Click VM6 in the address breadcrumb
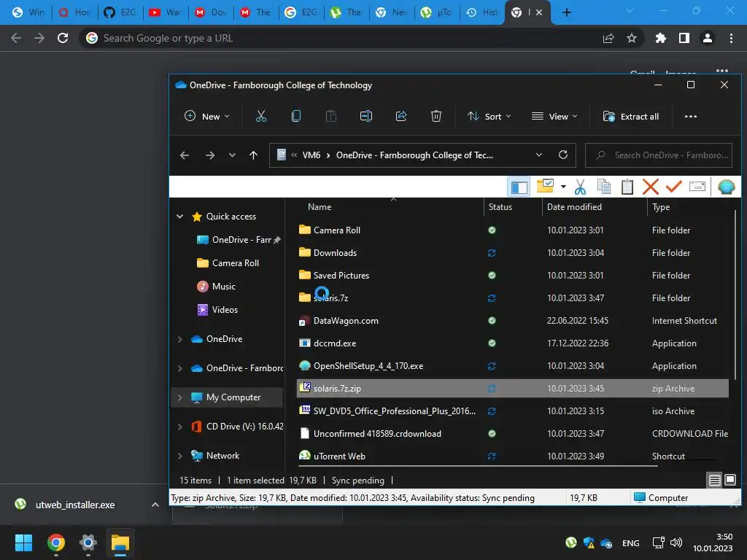Screen dimensions: 747x560 tap(311, 155)
